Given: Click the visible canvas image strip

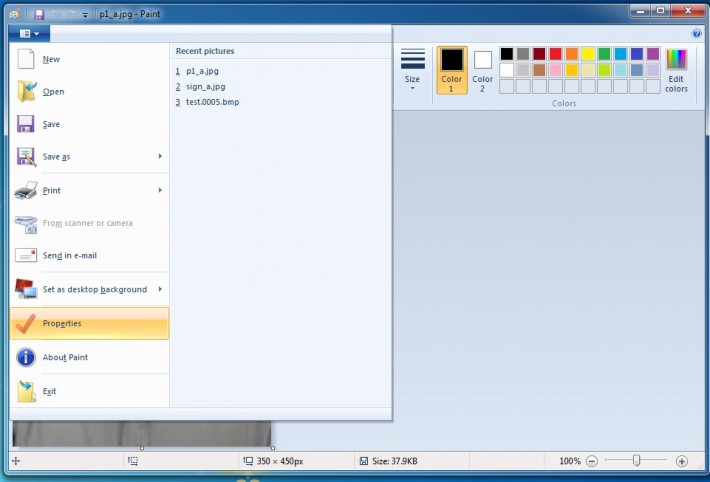Looking at the screenshot, I should coord(142,434).
